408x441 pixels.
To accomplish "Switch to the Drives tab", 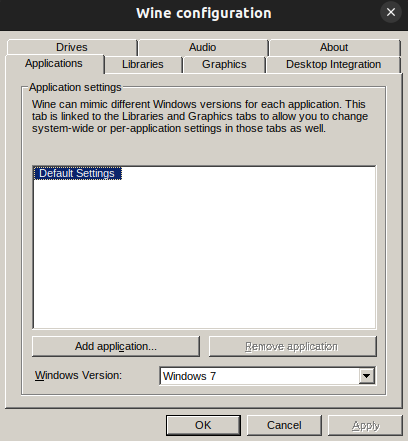I will [72, 47].
